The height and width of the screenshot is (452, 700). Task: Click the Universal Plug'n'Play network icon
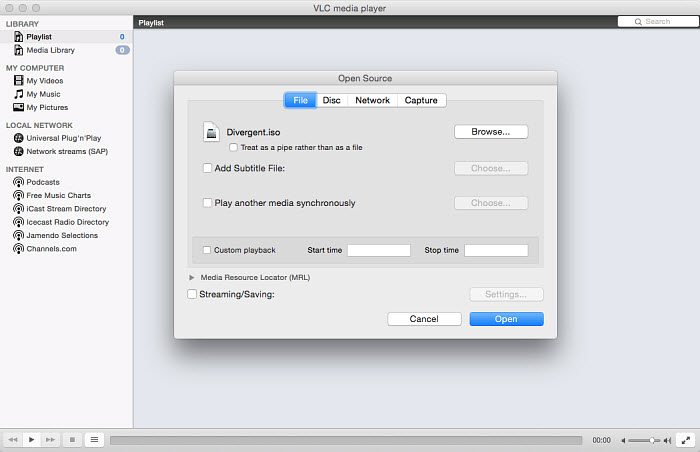pyautogui.click(x=18, y=138)
